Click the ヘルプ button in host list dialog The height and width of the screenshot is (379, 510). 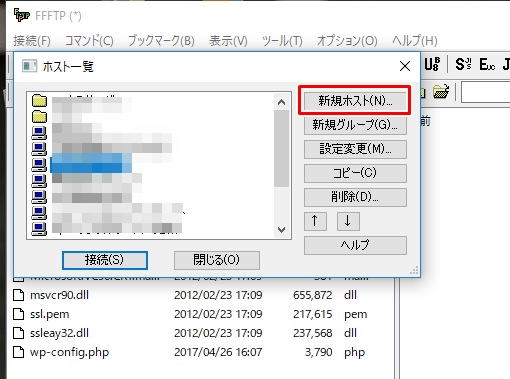click(355, 245)
